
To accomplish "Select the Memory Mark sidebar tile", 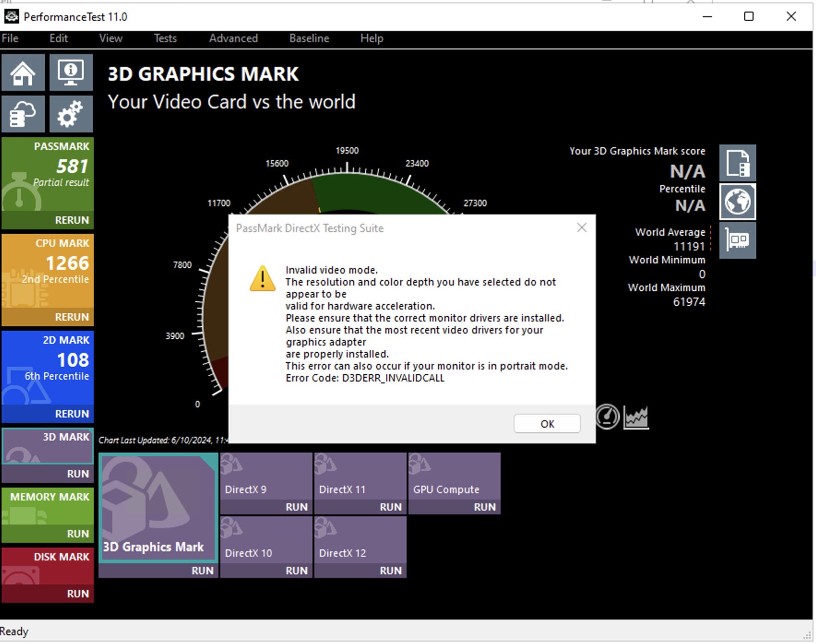I will click(x=48, y=506).
